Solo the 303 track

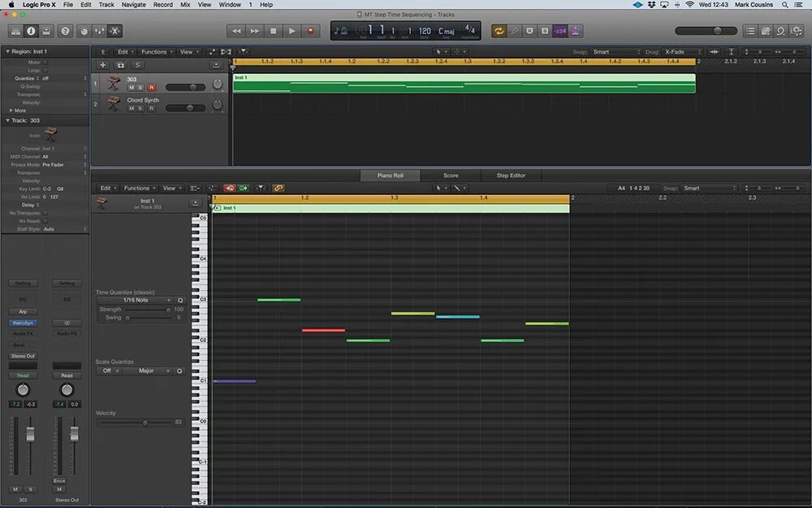[140, 88]
